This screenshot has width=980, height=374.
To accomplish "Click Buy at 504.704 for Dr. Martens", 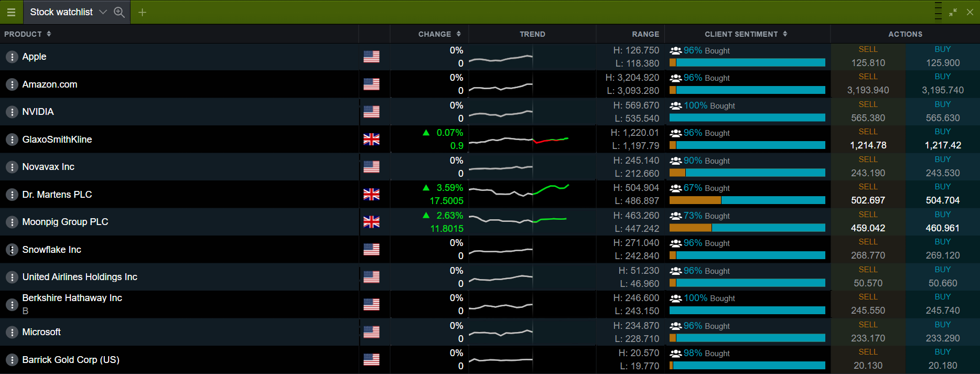I will (x=942, y=195).
